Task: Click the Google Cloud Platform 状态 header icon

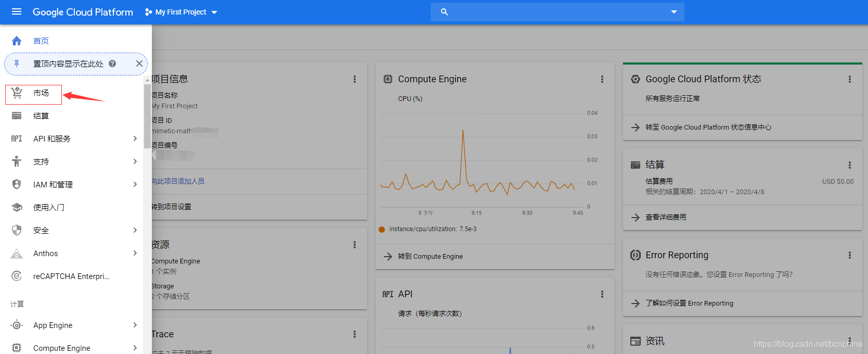Action: (635, 79)
